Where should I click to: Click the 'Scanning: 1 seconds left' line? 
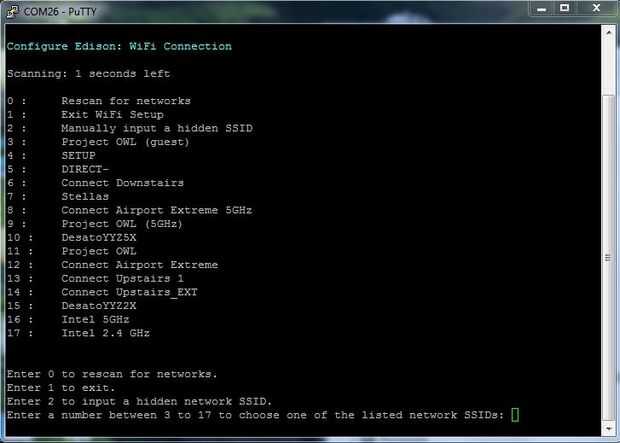pos(89,74)
